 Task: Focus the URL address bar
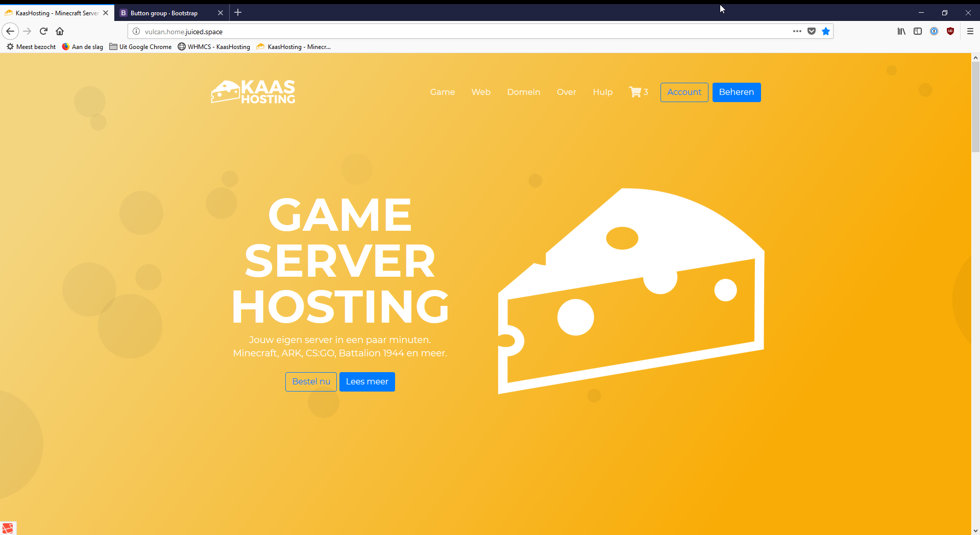click(x=459, y=31)
